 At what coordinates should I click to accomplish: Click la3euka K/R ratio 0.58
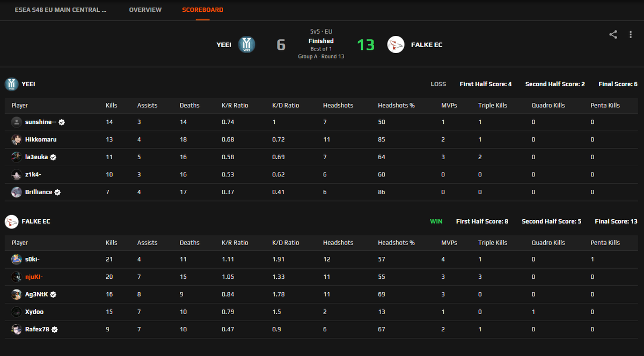pyautogui.click(x=228, y=157)
